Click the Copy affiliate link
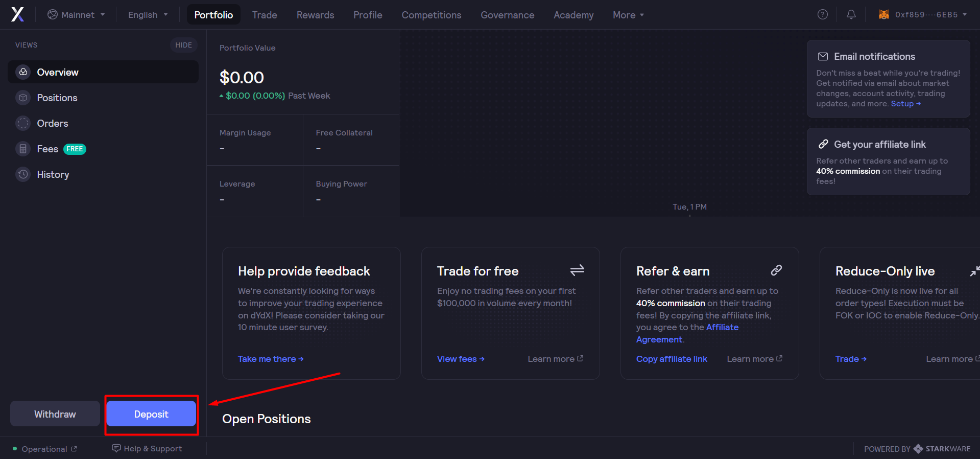The width and height of the screenshot is (980, 459). (672, 359)
